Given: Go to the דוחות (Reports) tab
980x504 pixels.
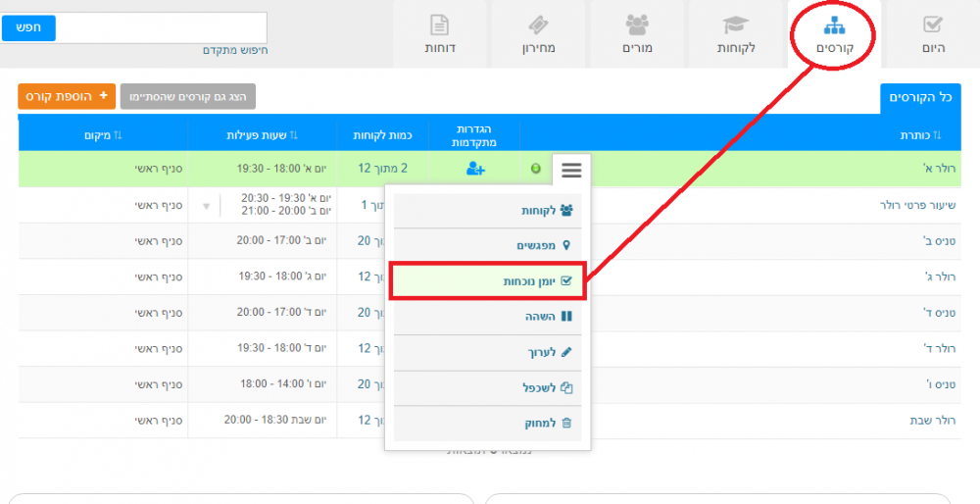Looking at the screenshot, I should pos(439,34).
